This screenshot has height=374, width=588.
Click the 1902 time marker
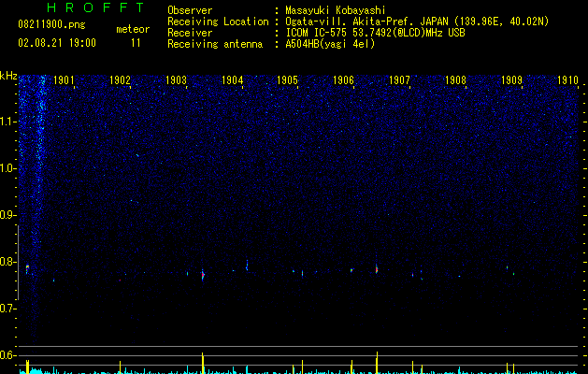pyautogui.click(x=120, y=80)
